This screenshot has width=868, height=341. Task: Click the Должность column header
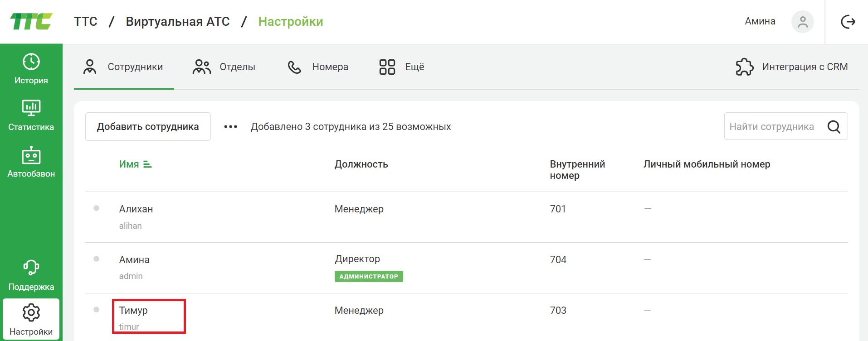click(x=361, y=164)
